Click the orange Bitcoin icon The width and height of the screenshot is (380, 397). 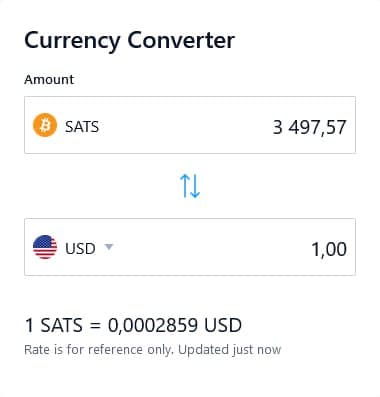(45, 125)
